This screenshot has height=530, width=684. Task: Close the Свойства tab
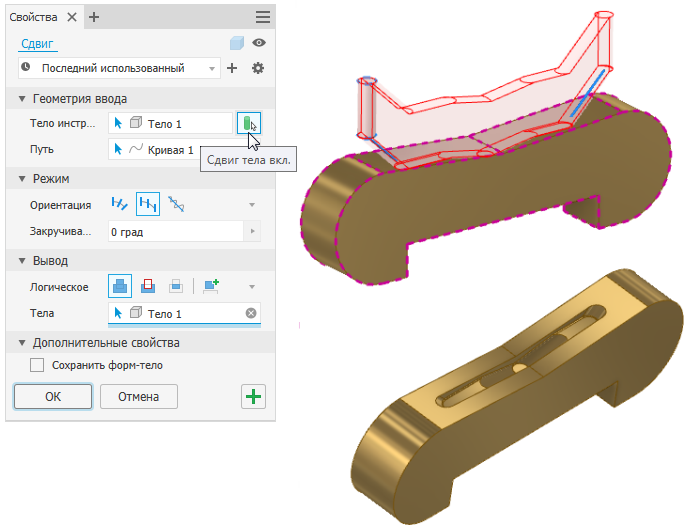pyautogui.click(x=72, y=17)
